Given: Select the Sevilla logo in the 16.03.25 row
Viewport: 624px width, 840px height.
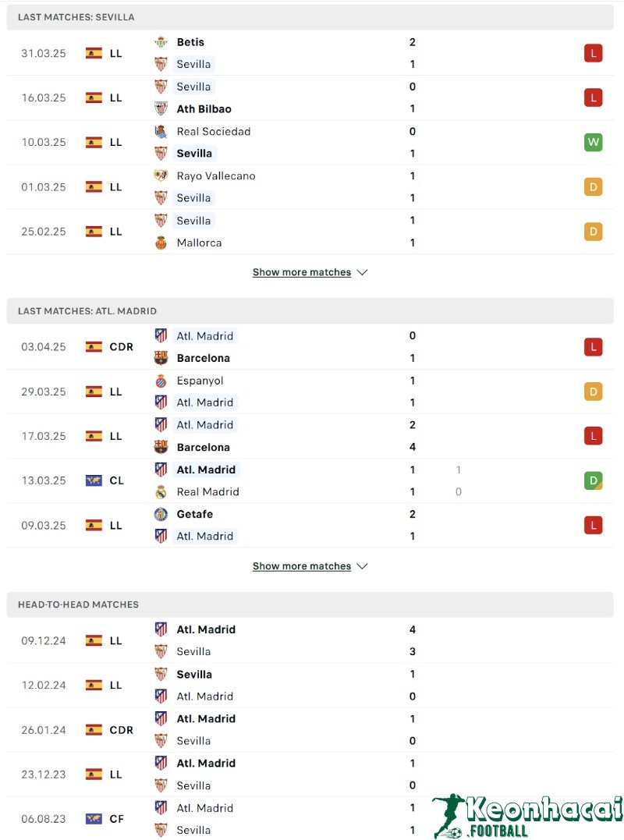Looking at the screenshot, I should 161,87.
